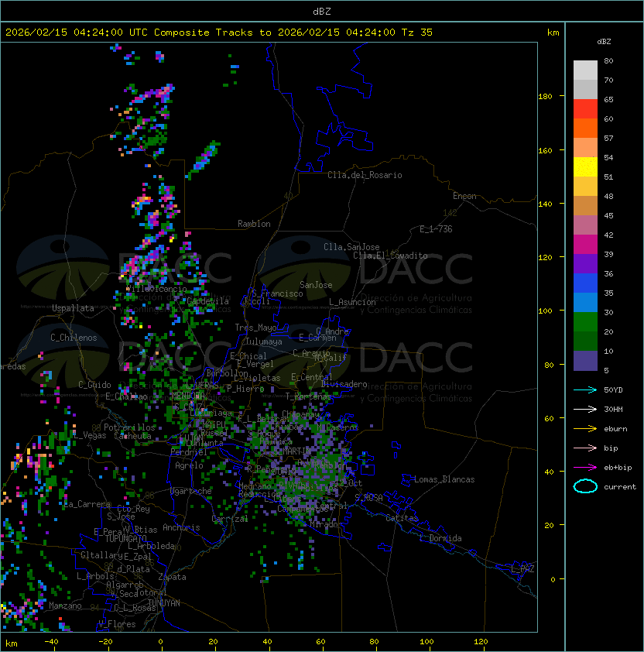
Task: Click the 'current' legend label
Action: pyautogui.click(x=620, y=486)
